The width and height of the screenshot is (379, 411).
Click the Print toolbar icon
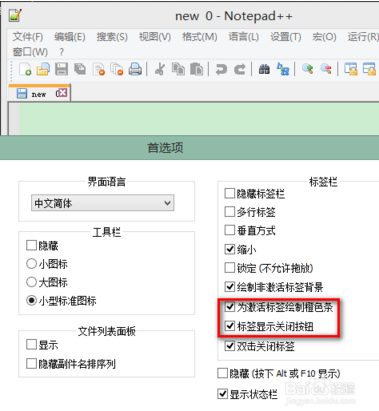(x=135, y=69)
